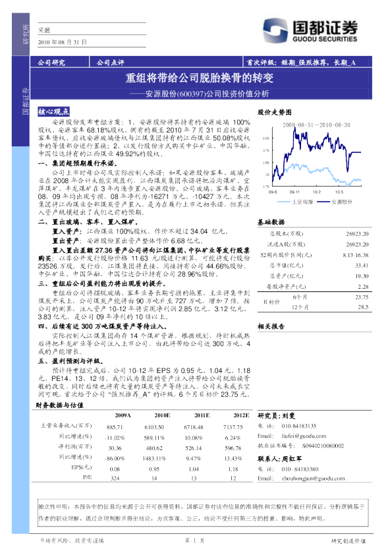Click the 财务数据与估值 table heading
The width and height of the screenshot is (392, 555).
tap(59, 405)
